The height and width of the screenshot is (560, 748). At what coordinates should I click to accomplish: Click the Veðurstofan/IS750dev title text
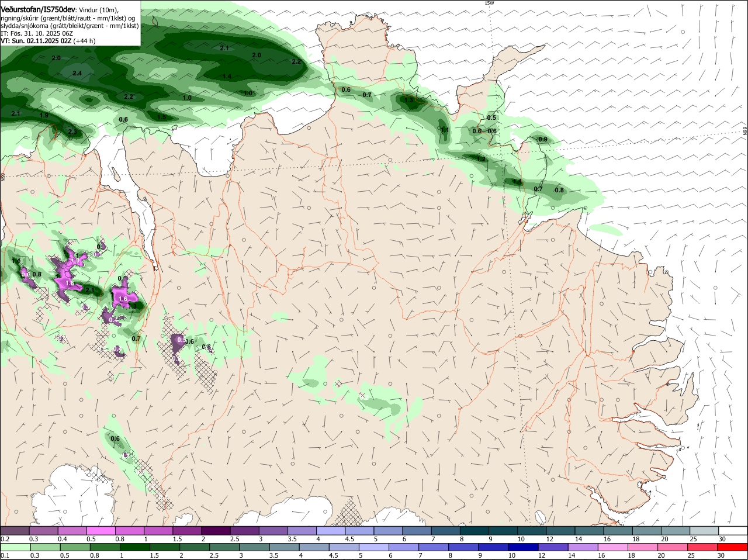coord(38,10)
